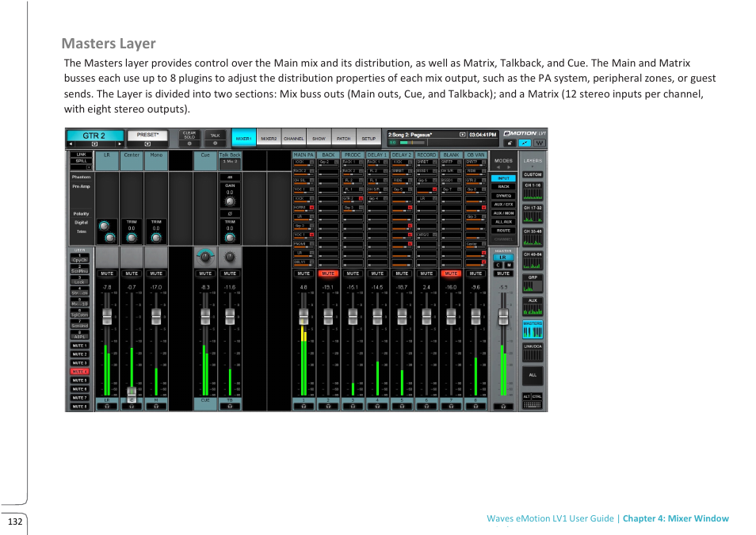The image size is (756, 535).
Task: Unmute the BLANK matrix channel
Action: 451,273
